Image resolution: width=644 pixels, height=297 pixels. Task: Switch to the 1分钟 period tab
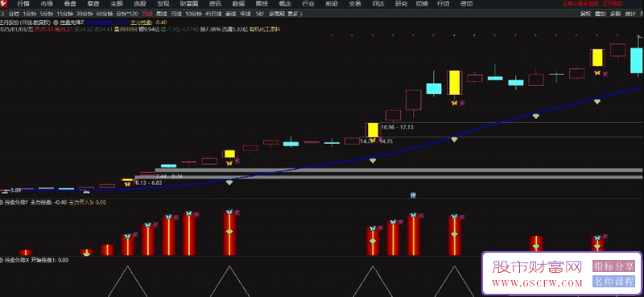(x=30, y=14)
